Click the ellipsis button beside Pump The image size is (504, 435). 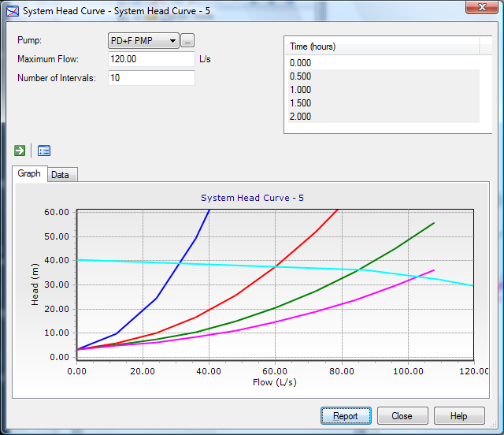point(187,41)
